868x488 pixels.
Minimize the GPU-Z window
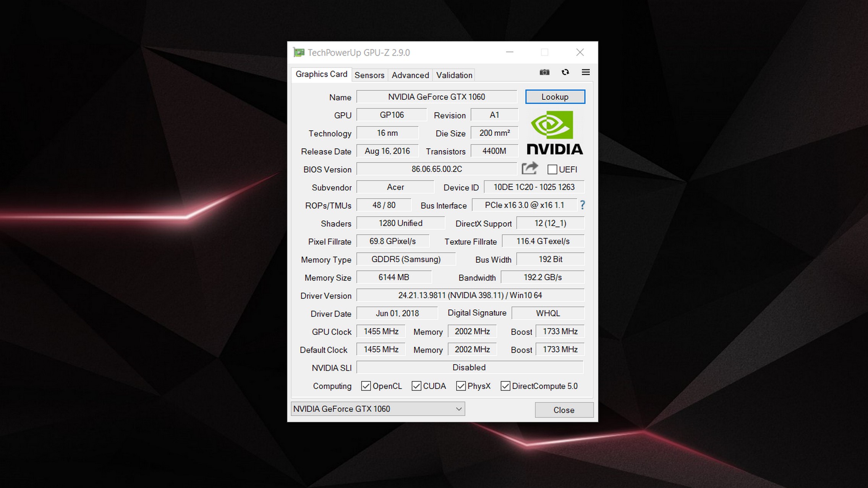510,52
